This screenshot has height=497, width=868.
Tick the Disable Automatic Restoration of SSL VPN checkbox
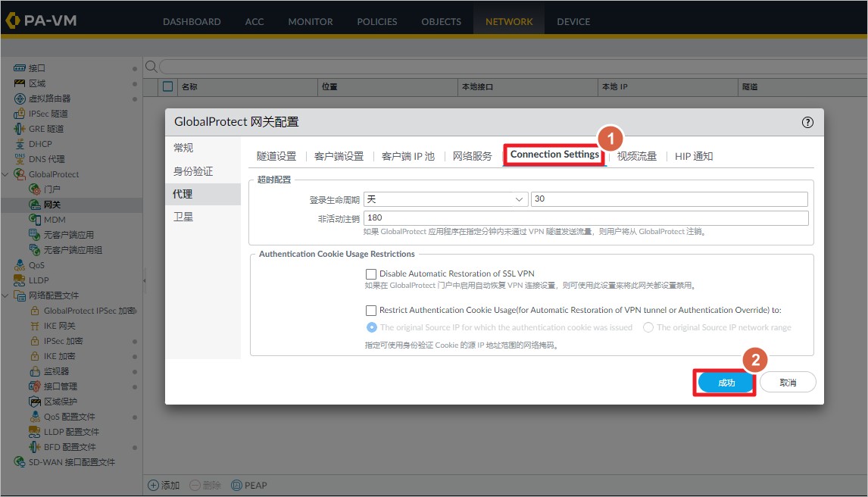(x=371, y=274)
